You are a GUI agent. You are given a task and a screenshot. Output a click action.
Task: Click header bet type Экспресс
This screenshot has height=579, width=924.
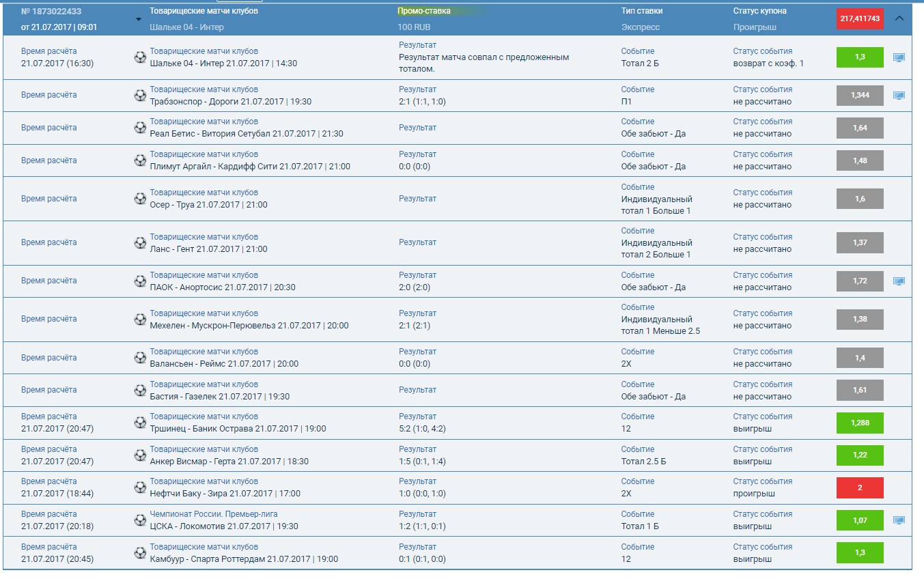coord(641,27)
